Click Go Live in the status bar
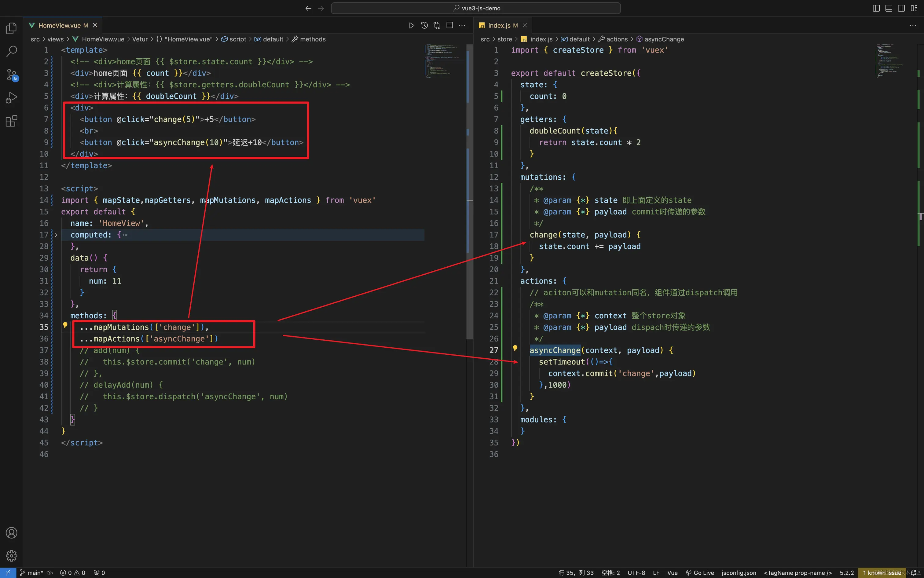 700,573
